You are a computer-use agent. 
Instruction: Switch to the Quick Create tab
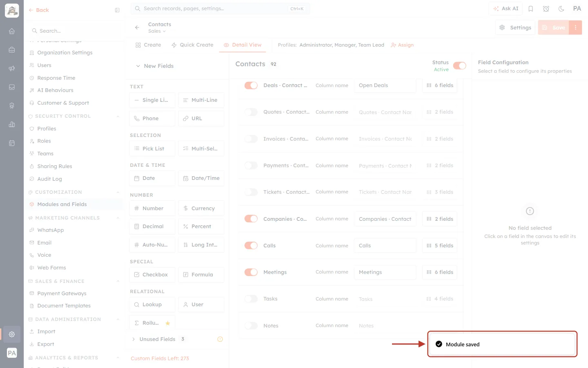tap(192, 45)
